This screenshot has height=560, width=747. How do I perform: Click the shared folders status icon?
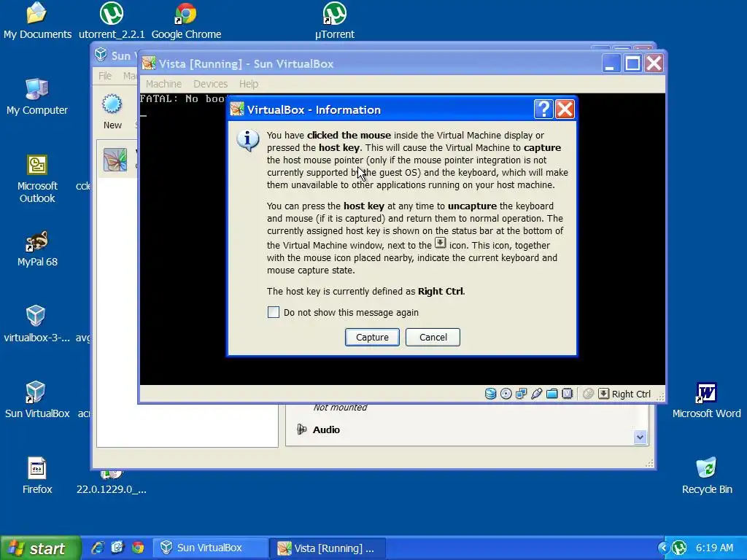click(551, 394)
